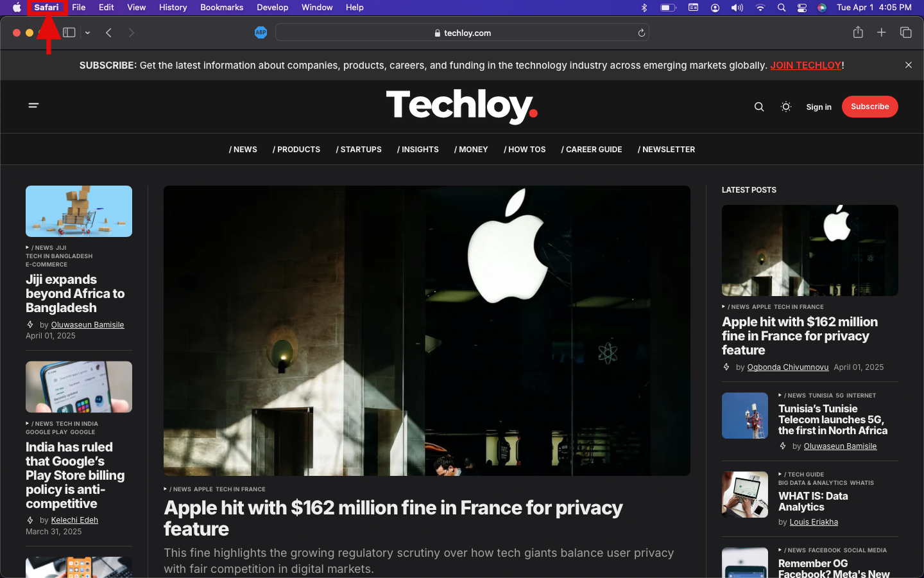
Task: Select the / HOW TOS nav item
Action: (525, 150)
